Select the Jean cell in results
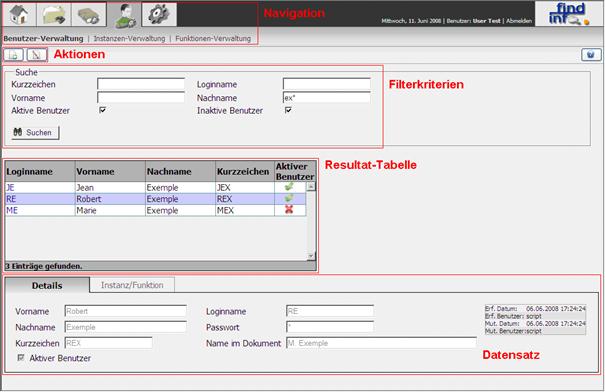The image size is (605, 392). coord(110,188)
